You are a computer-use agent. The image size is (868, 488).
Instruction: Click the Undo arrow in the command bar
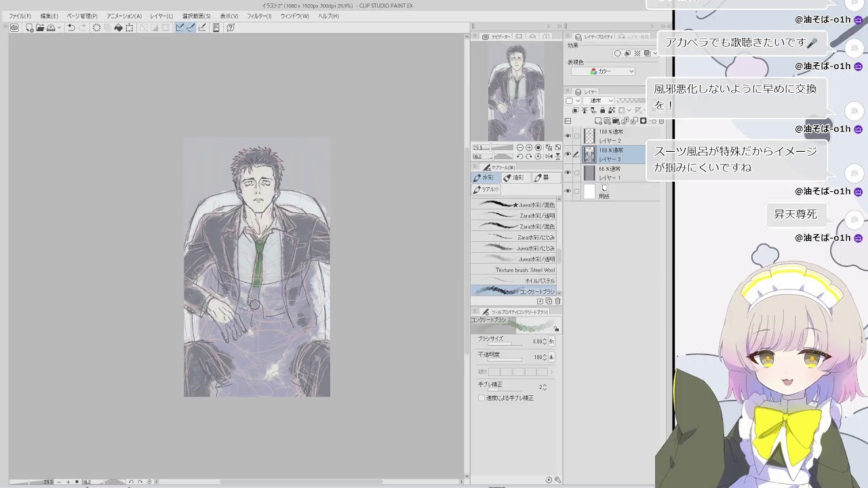(71, 28)
